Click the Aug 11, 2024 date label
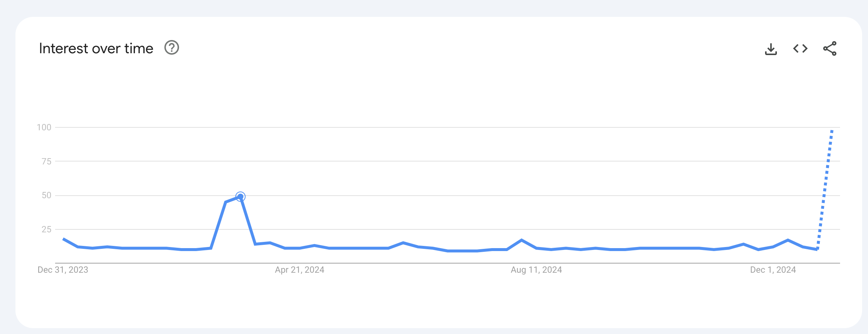 (x=536, y=270)
